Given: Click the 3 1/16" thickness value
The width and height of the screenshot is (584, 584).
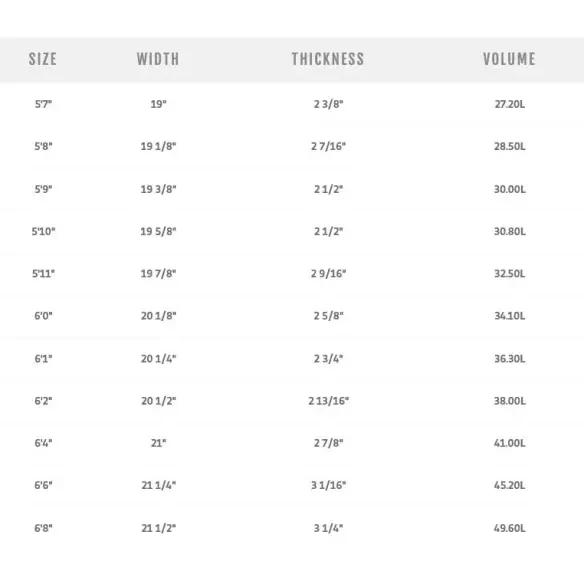Looking at the screenshot, I should (x=328, y=485).
